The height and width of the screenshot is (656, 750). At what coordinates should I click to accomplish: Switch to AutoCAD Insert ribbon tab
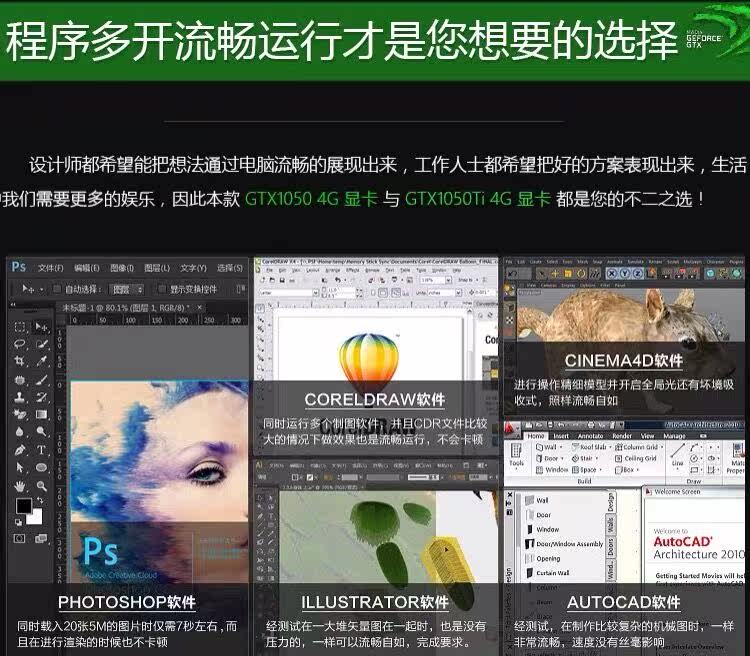[x=561, y=436]
